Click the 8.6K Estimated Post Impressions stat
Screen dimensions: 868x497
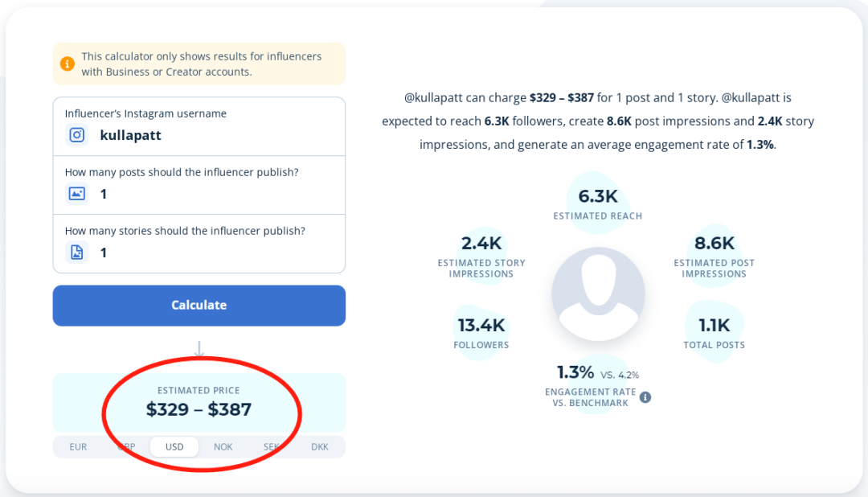click(x=714, y=256)
